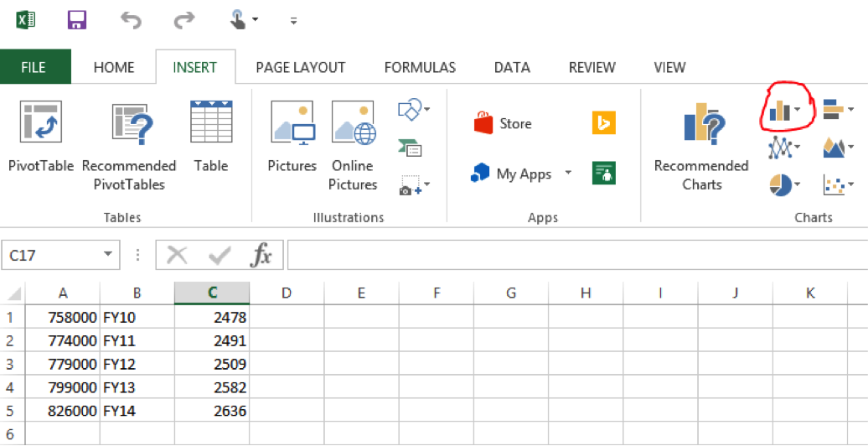
Task: Open the Office Store
Action: tap(503, 123)
